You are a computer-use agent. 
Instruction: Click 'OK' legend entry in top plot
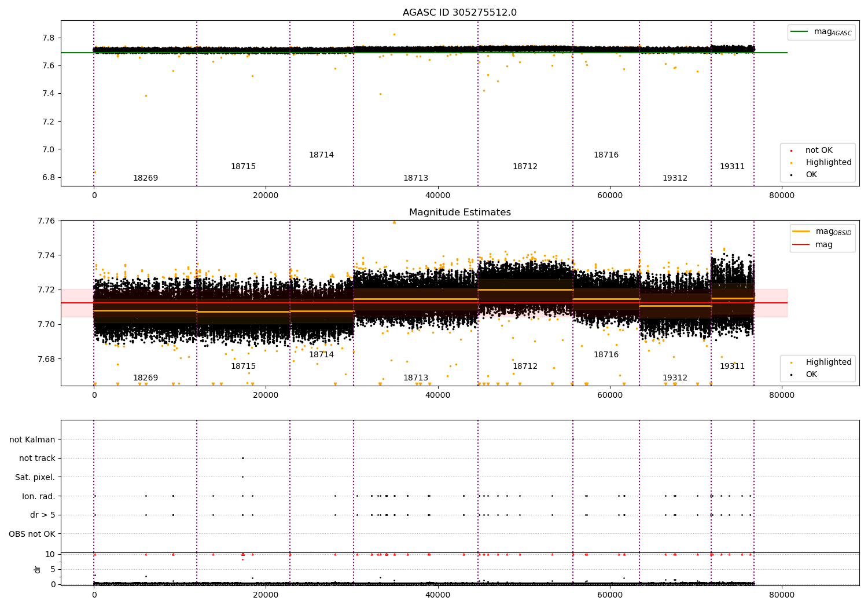point(804,175)
